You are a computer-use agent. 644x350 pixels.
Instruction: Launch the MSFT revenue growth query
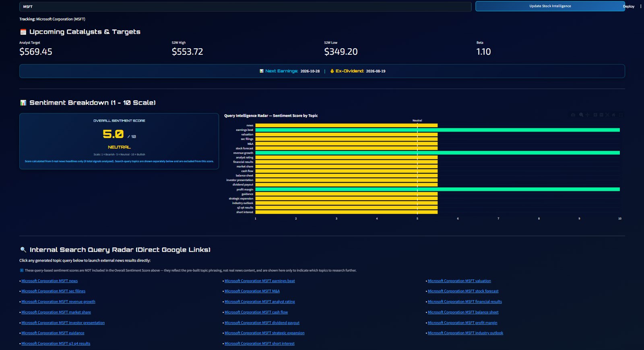point(58,302)
